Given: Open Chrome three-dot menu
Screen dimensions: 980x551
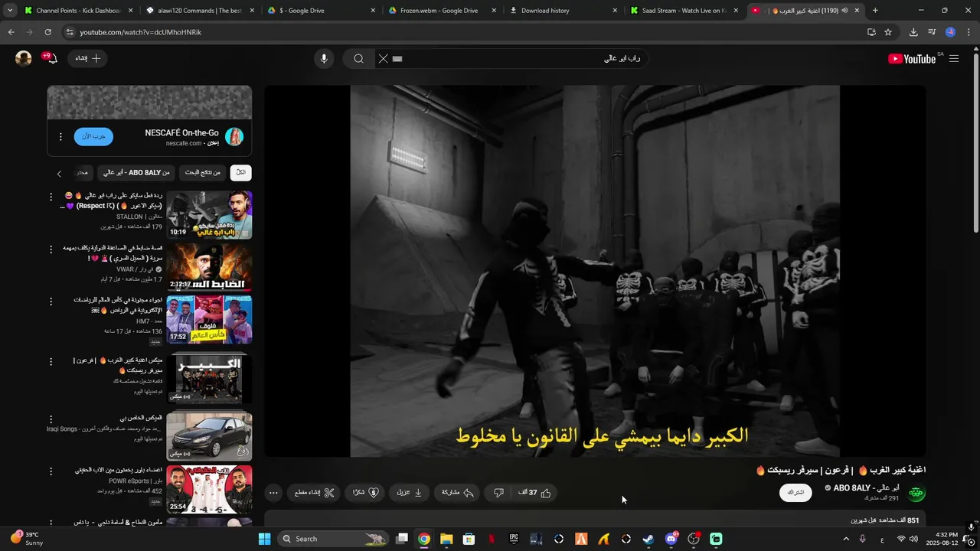Looking at the screenshot, I should pyautogui.click(x=969, y=32).
